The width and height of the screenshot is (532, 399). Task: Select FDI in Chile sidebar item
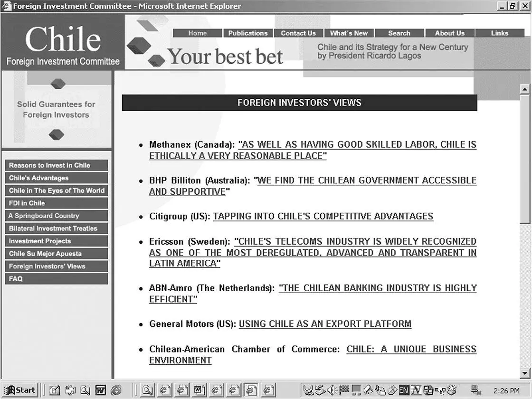click(57, 203)
